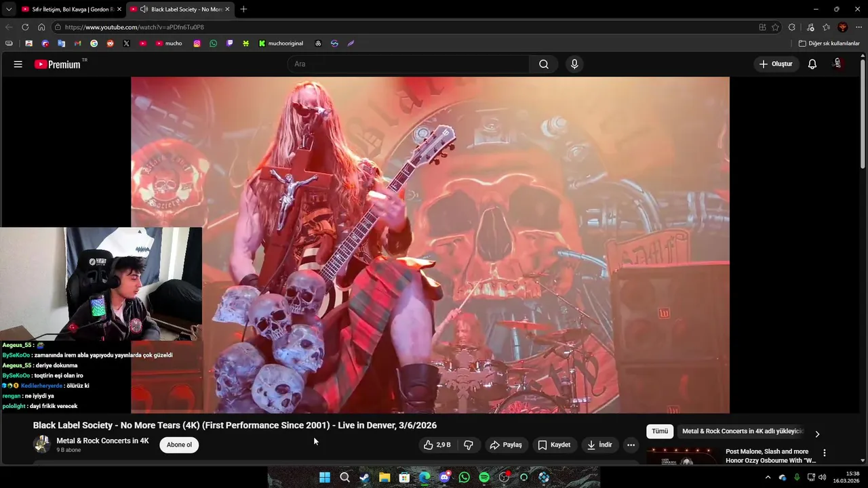Open the browser profile picture
The image size is (868, 488).
[842, 27]
